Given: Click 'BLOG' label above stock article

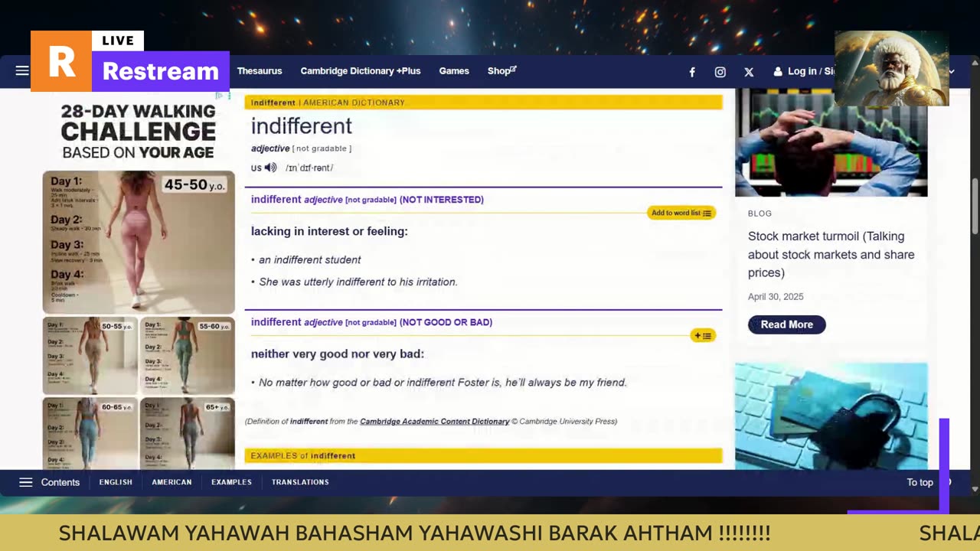Looking at the screenshot, I should click(x=759, y=214).
